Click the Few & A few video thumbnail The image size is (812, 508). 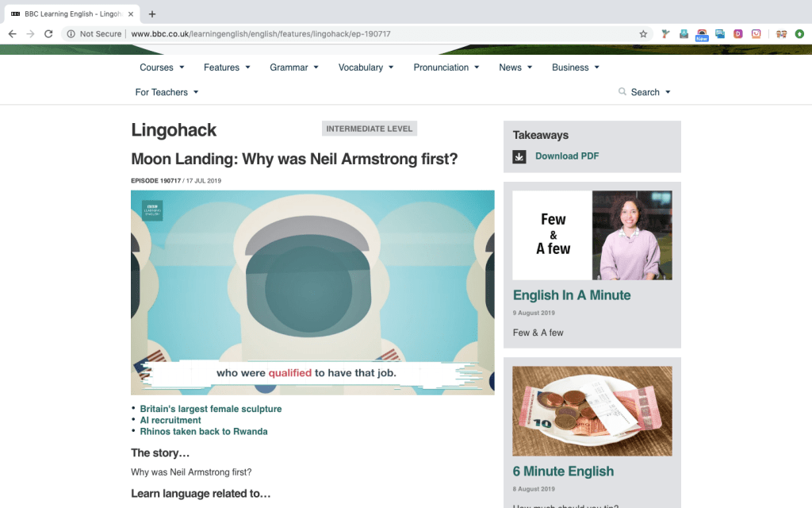coord(592,235)
